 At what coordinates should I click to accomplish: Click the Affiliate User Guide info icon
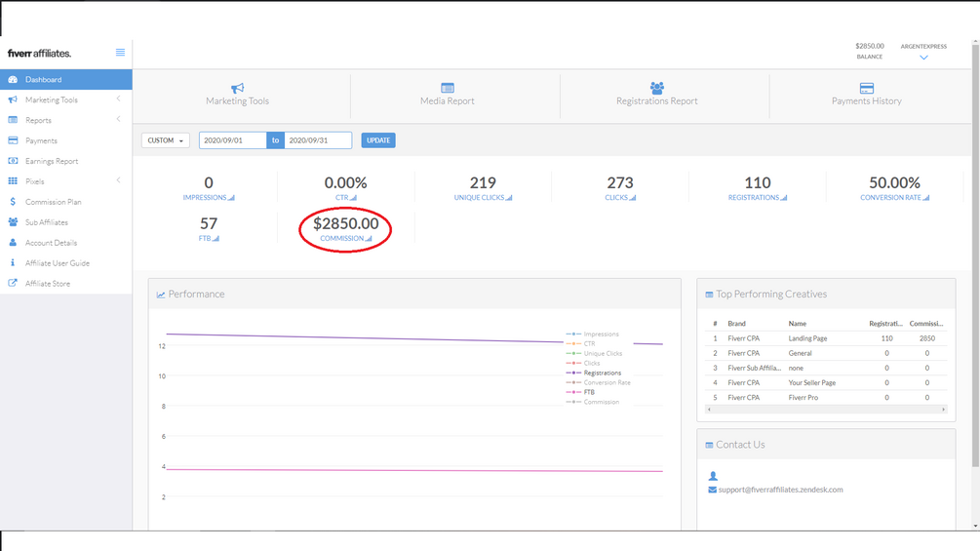coord(13,263)
